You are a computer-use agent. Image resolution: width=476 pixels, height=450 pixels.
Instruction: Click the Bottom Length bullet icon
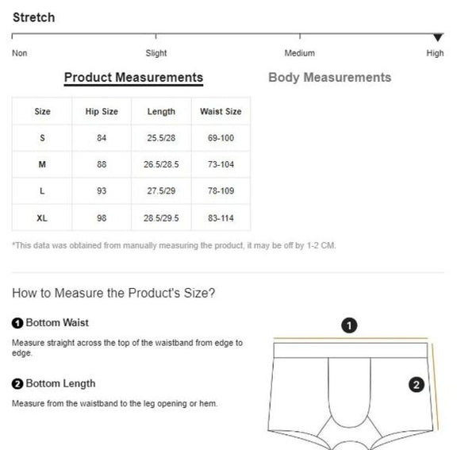(17, 384)
